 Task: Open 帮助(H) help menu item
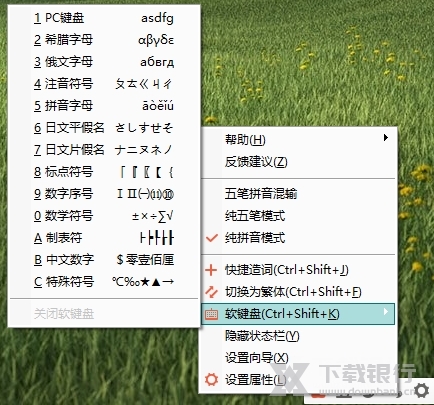coord(298,139)
